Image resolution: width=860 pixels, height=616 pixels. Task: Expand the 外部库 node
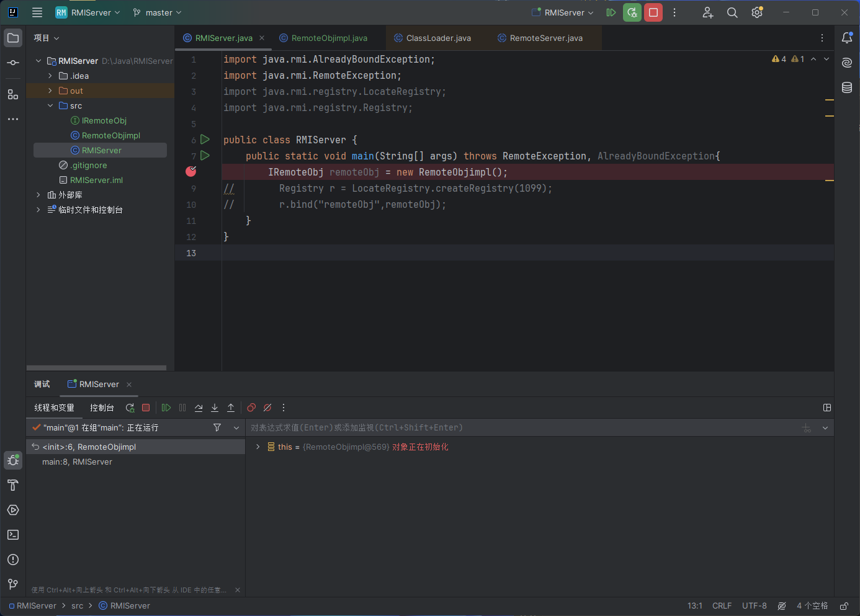[38, 195]
